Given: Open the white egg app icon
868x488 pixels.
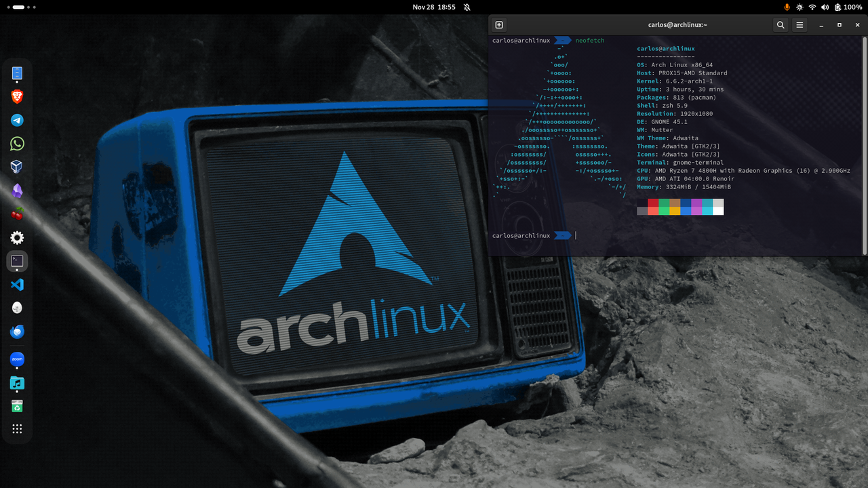Looking at the screenshot, I should click(17, 308).
